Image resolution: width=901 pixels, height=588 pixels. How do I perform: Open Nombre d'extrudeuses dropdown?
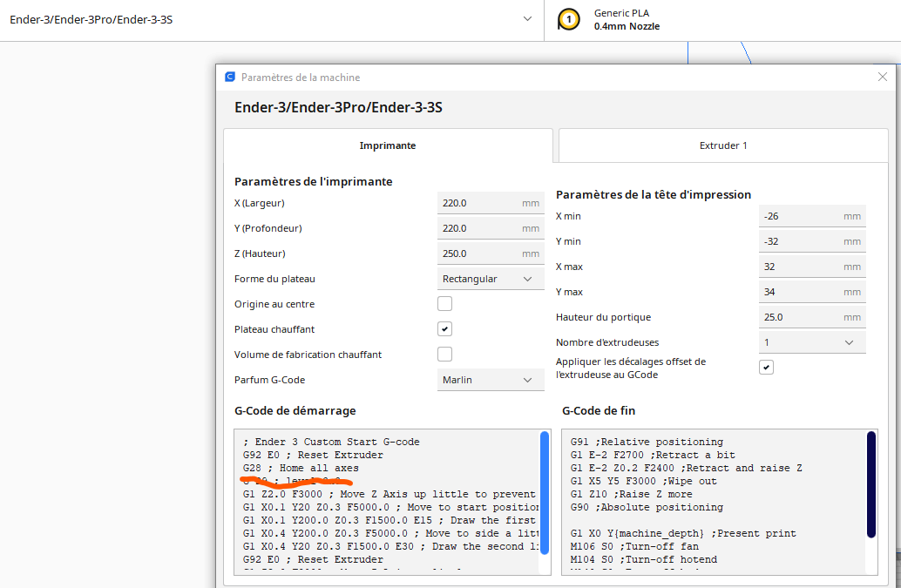[x=812, y=342]
